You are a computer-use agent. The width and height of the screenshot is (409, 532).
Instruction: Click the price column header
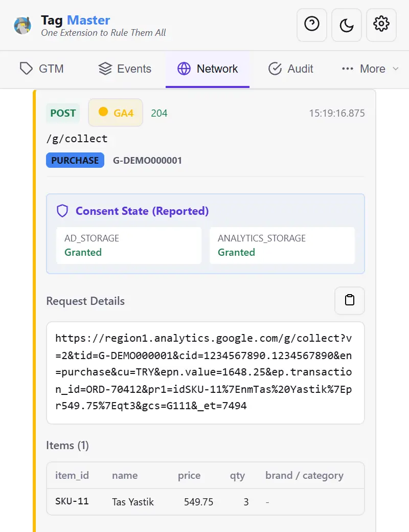pyautogui.click(x=189, y=476)
